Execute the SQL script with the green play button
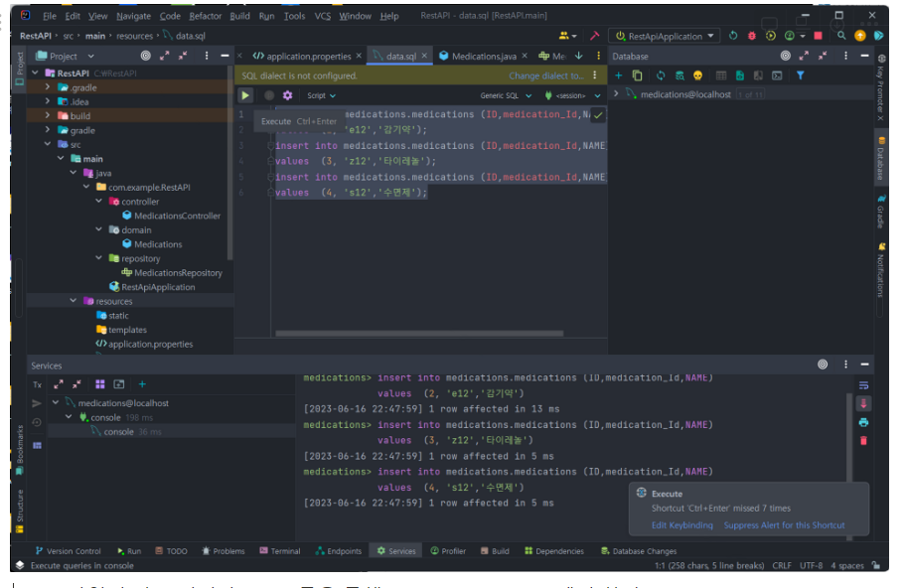 pyautogui.click(x=245, y=95)
